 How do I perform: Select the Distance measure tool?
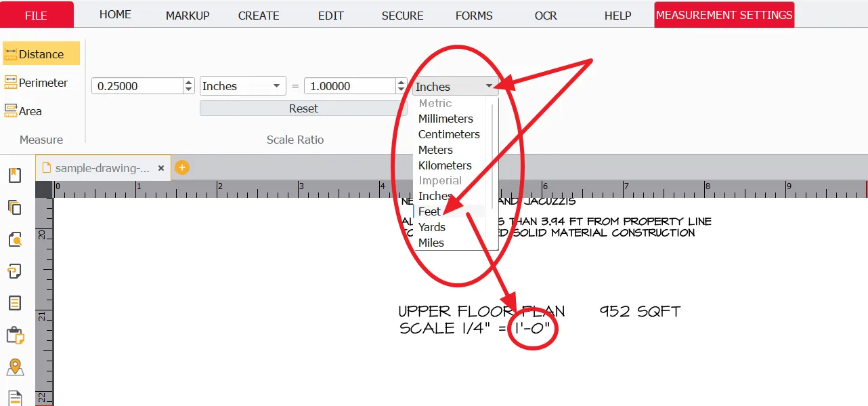point(41,54)
